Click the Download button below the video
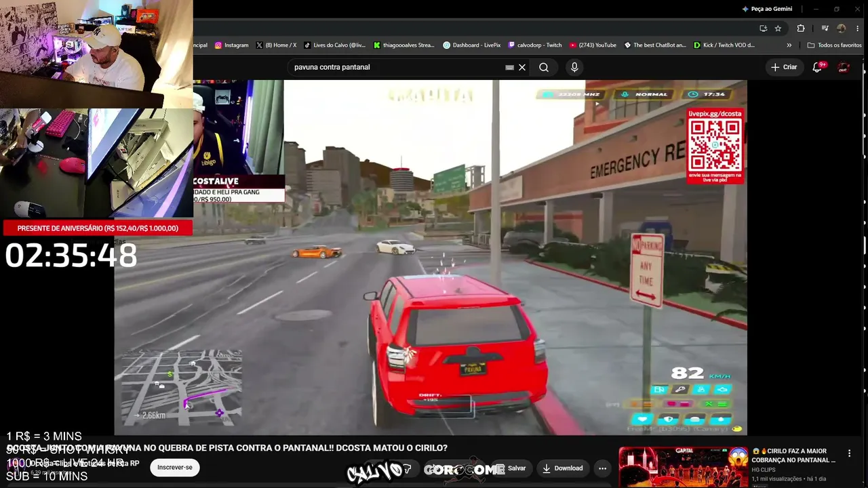The width and height of the screenshot is (868, 488). tap(562, 468)
